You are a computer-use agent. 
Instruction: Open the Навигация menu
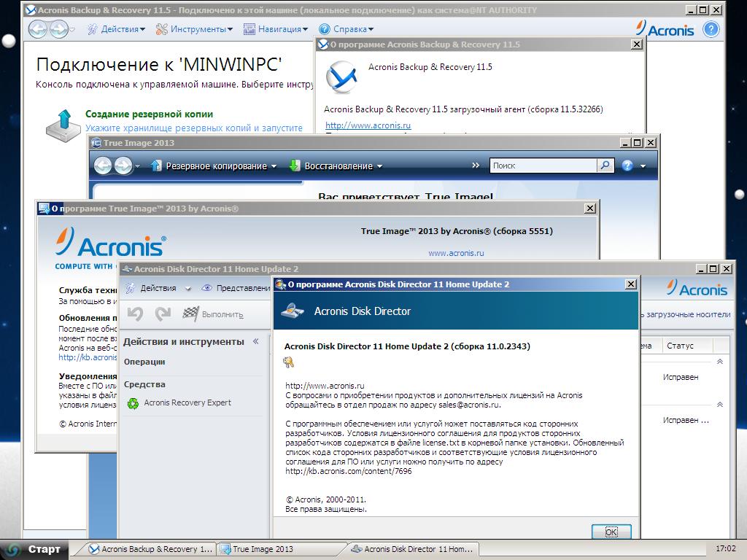(276, 29)
